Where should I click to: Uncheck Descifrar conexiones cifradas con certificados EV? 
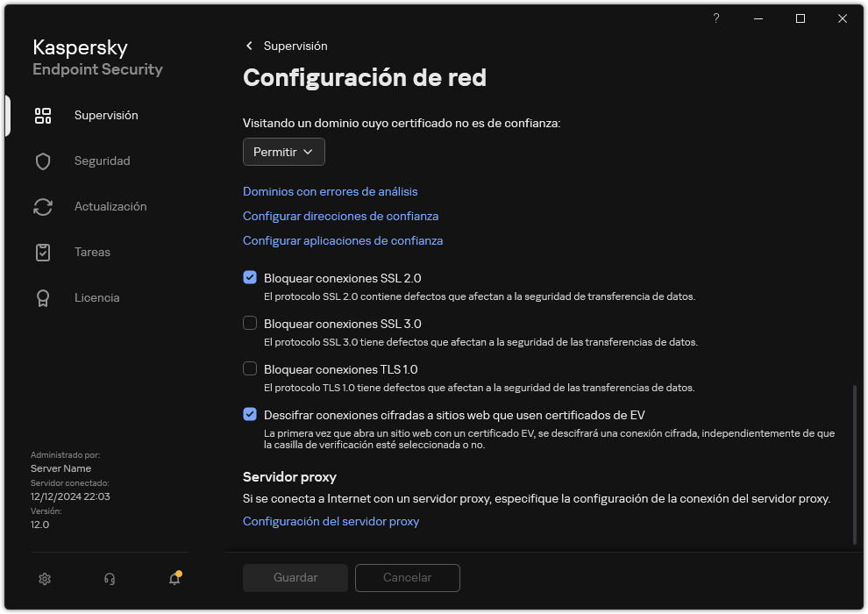[250, 414]
